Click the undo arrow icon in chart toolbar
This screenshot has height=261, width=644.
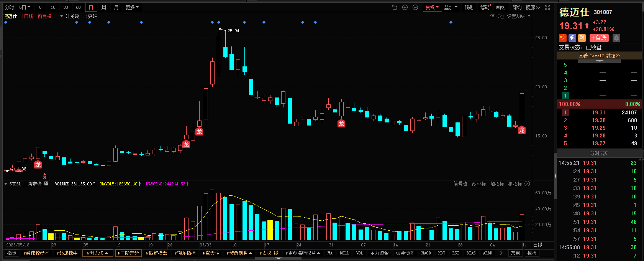(395, 7)
